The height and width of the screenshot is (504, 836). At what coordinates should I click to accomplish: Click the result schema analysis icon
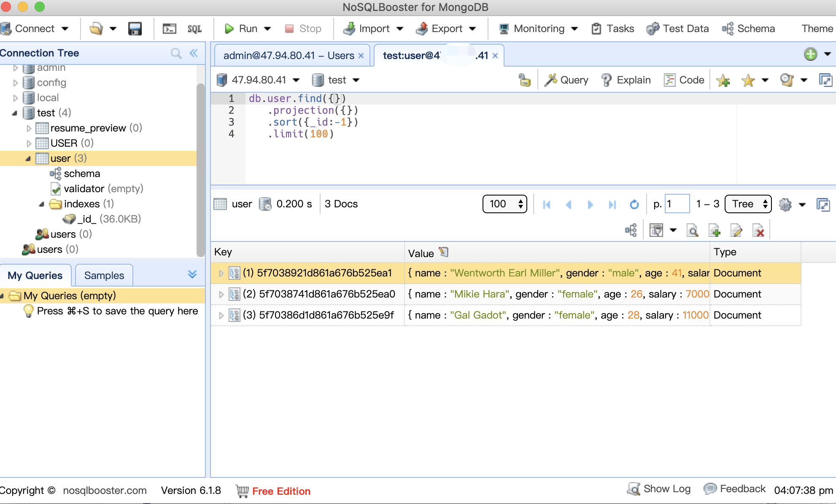[x=631, y=230]
